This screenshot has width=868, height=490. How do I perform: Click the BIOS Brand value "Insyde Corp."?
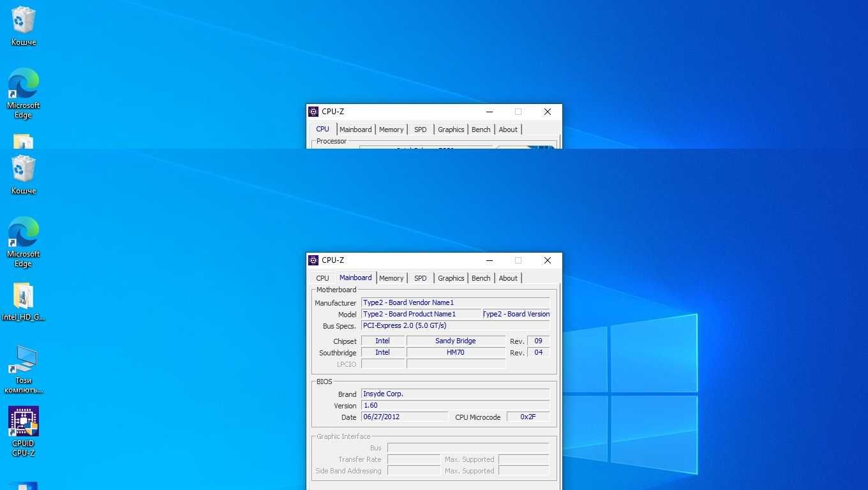[x=455, y=394]
